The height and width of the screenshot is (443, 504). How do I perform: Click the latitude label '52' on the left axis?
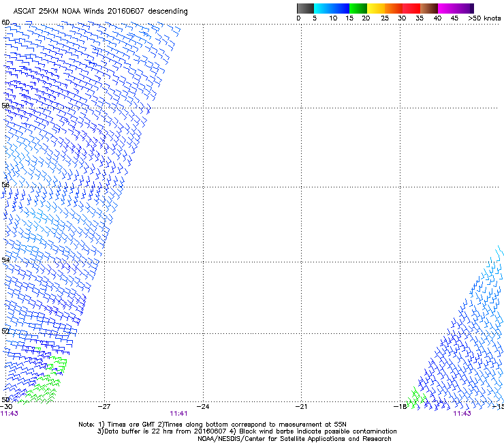5,331
